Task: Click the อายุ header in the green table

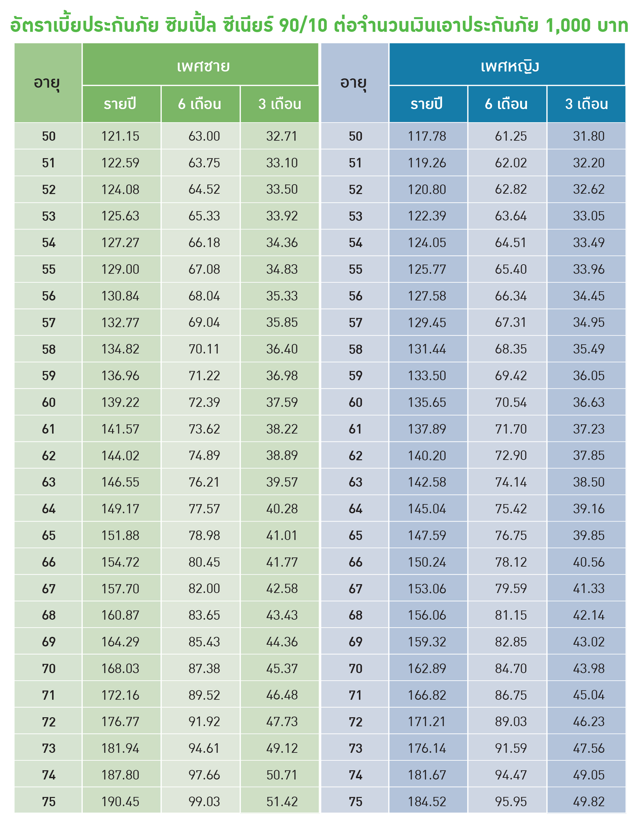Action: (x=47, y=83)
